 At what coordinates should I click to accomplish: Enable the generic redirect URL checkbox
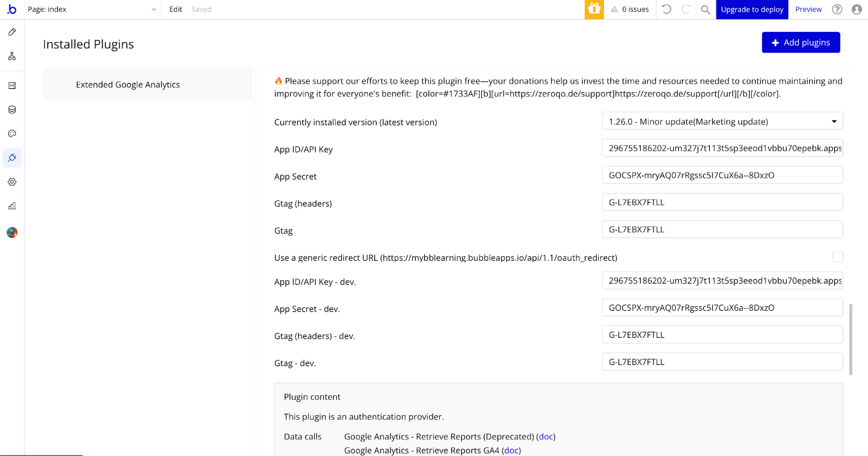[838, 257]
